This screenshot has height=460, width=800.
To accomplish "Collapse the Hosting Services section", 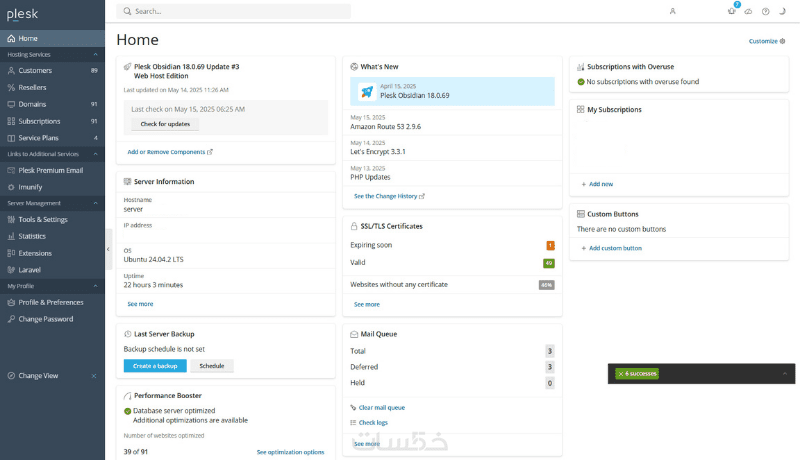I will pos(95,55).
